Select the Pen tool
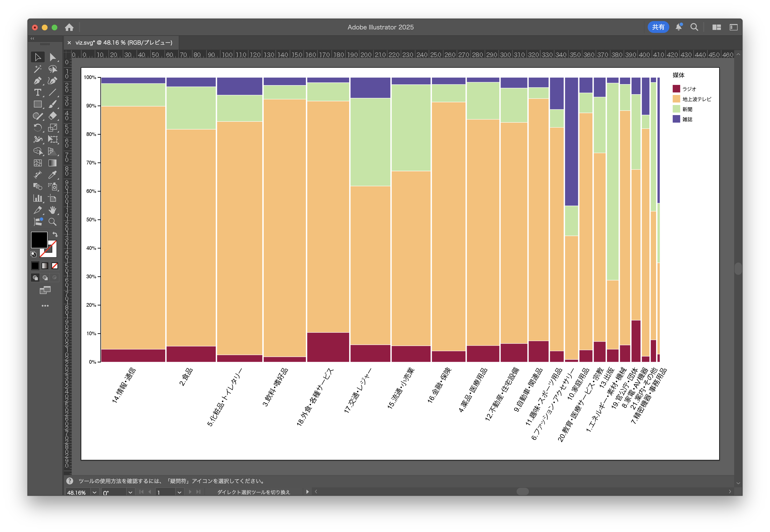 [x=37, y=81]
